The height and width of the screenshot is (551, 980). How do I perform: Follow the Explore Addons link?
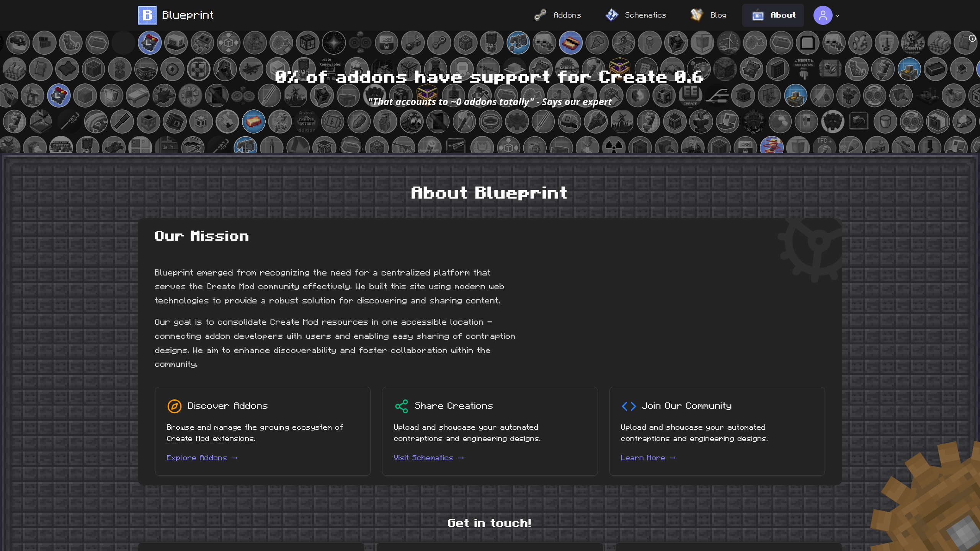[x=202, y=458]
